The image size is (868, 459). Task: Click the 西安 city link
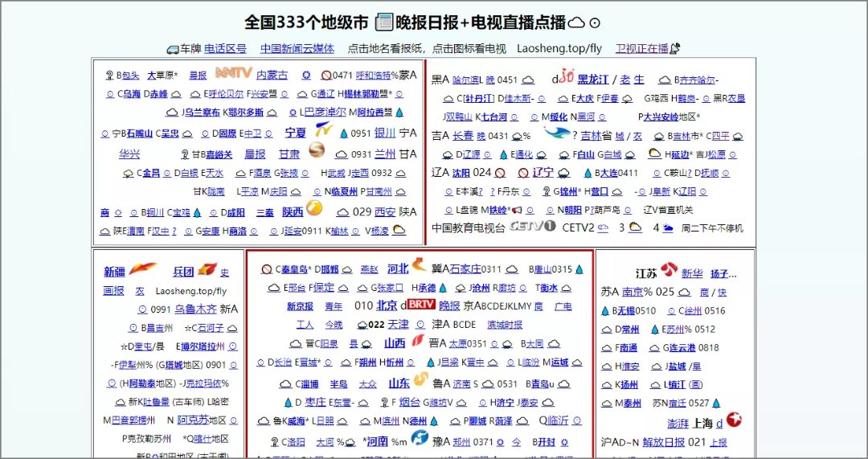385,212
